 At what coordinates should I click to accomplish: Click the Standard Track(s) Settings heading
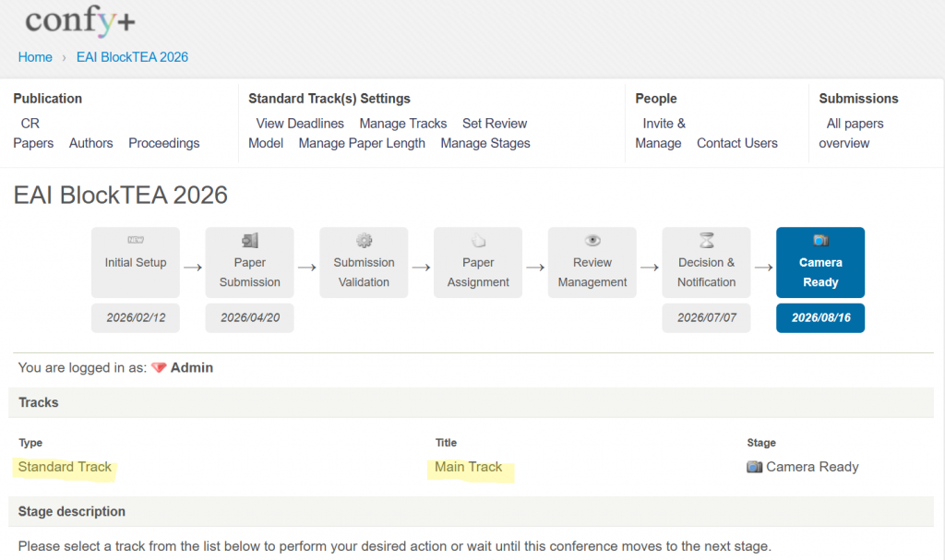tap(329, 99)
